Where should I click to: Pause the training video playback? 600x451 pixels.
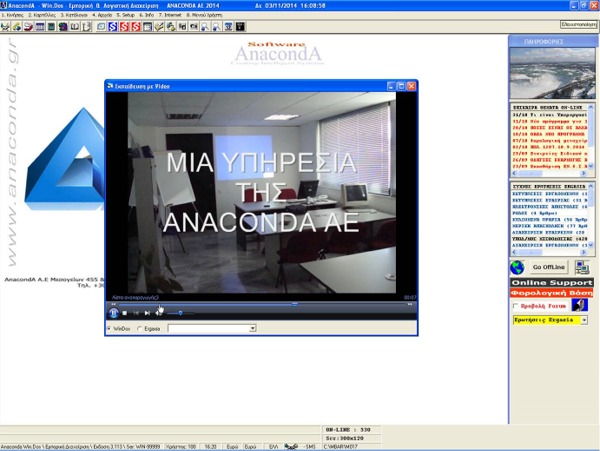point(114,313)
